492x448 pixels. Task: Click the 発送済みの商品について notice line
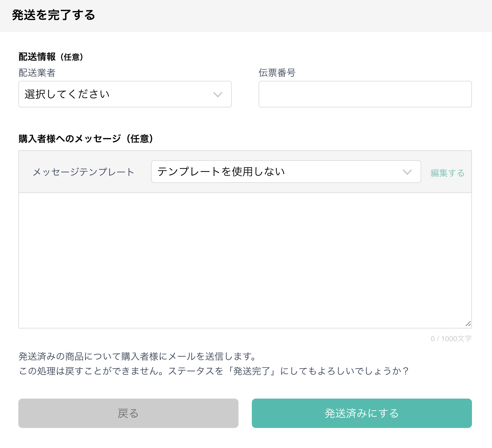pos(137,356)
